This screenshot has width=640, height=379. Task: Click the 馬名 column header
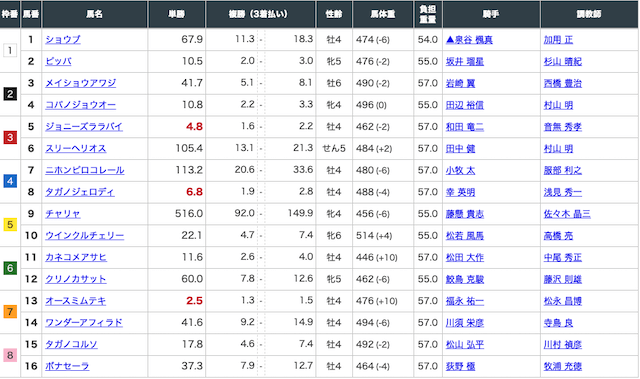coord(94,14)
